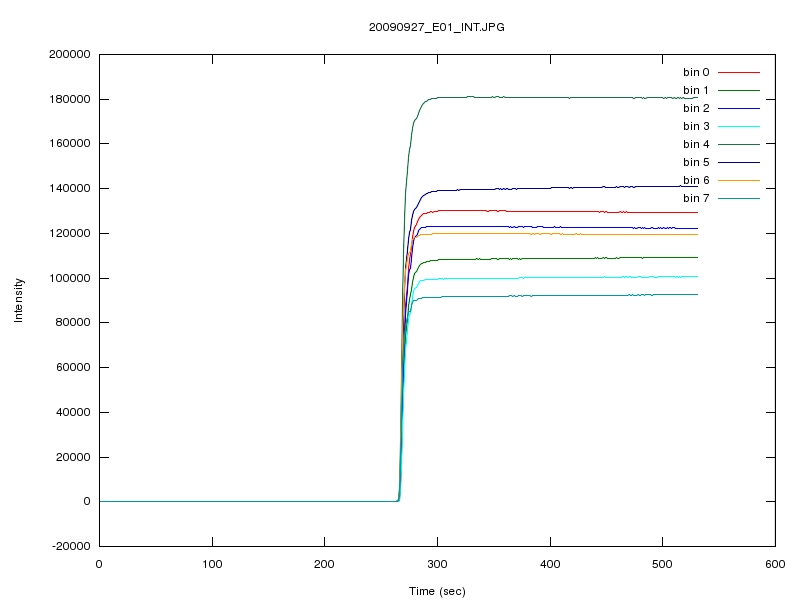The width and height of the screenshot is (800, 600).
Task: Click the lowest teal plateau curve near 92000
Action: point(561,296)
